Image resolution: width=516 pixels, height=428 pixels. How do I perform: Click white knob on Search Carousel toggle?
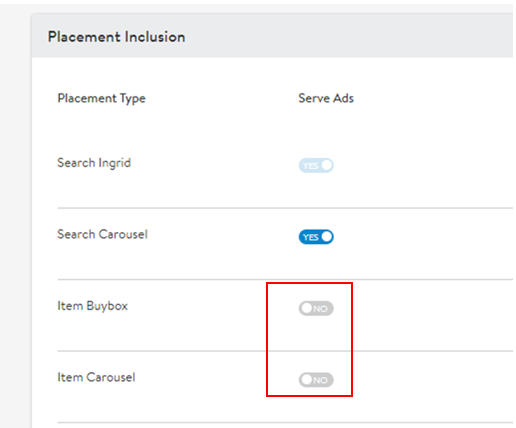pyautogui.click(x=327, y=237)
